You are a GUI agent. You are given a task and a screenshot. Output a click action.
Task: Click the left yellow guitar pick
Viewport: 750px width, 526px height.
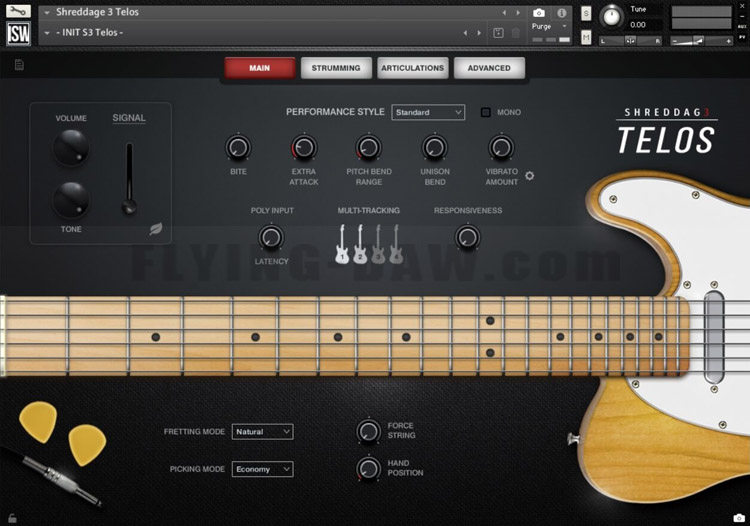(38, 422)
